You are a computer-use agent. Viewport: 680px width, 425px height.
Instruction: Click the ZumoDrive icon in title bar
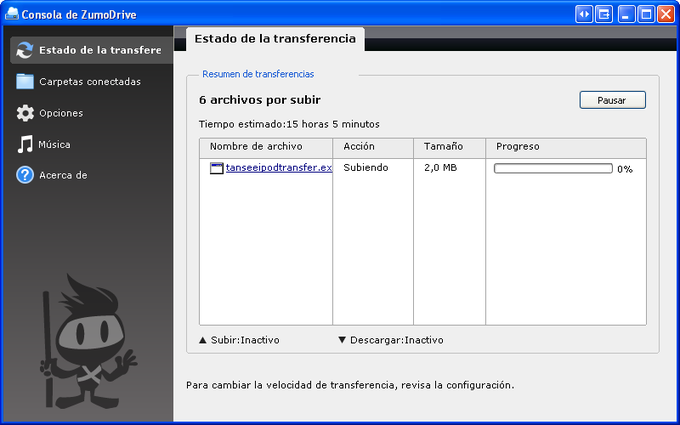pos(12,14)
